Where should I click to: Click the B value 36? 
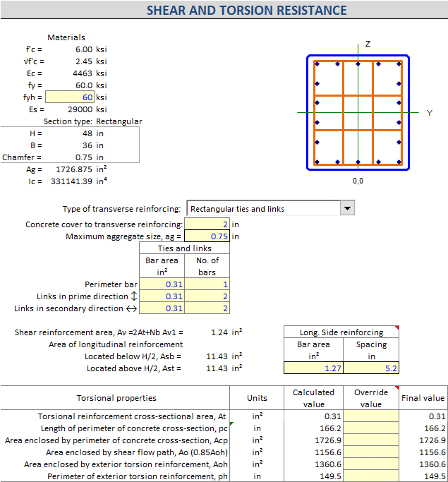coord(87,145)
